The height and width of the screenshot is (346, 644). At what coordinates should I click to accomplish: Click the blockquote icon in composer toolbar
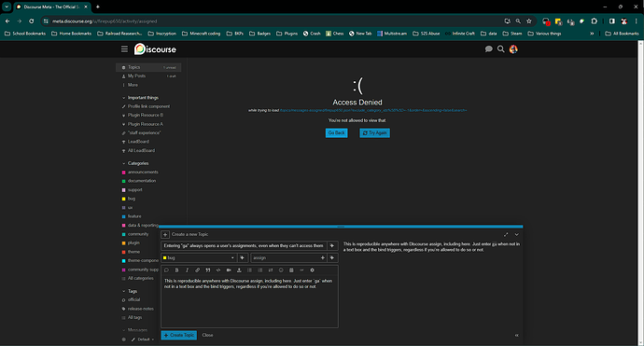[208, 270]
